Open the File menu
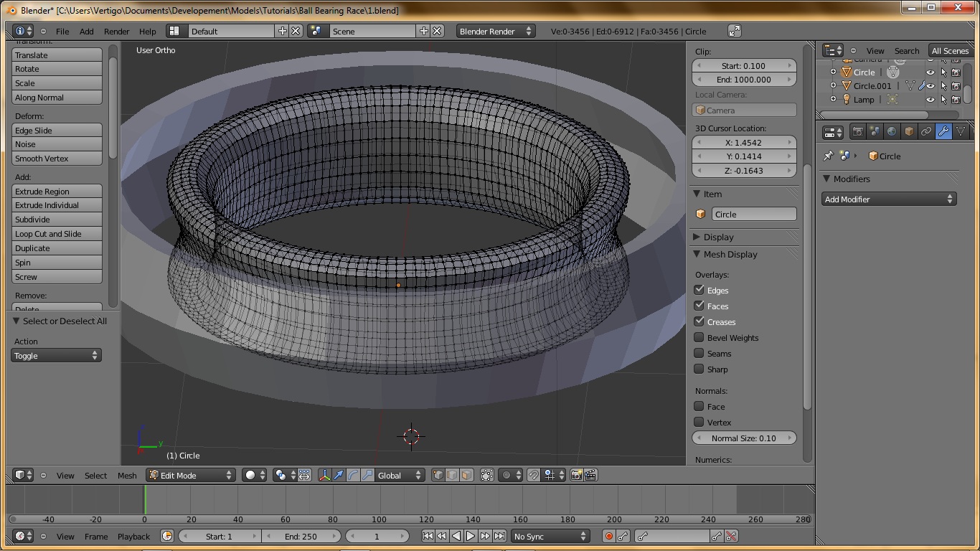980x551 pixels. 62,31
